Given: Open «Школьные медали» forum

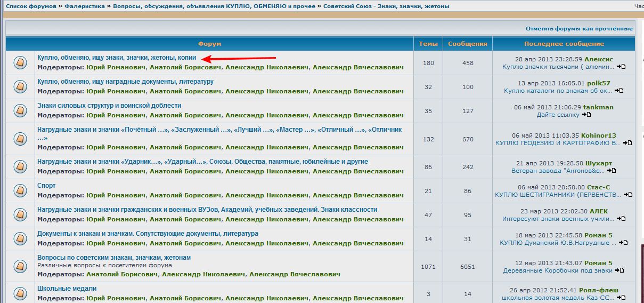Looking at the screenshot, I should click(67, 289).
